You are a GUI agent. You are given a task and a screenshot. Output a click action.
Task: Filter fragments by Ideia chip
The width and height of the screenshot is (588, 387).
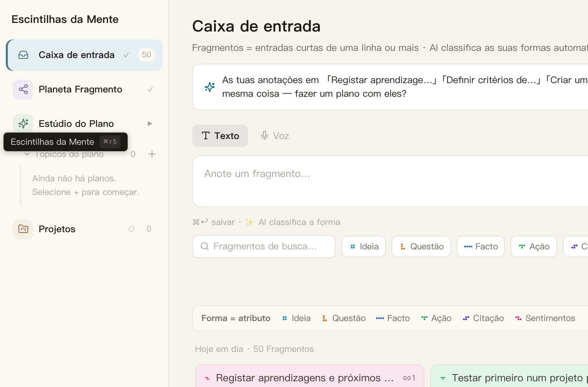point(364,247)
